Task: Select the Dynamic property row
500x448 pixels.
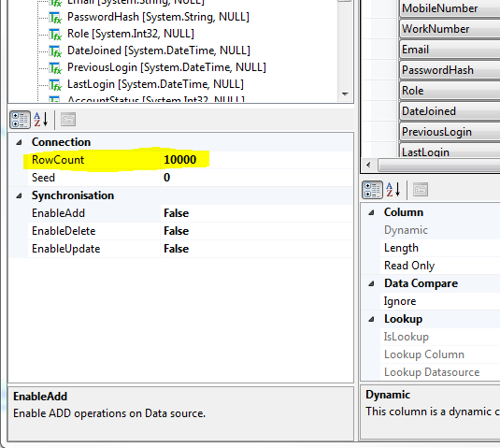Action: pyautogui.click(x=440, y=230)
